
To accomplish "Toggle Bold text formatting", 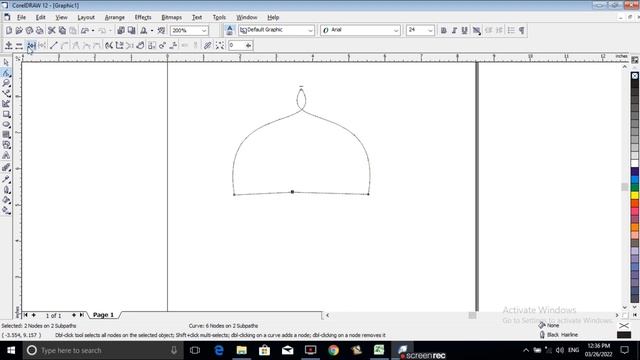I will point(443,30).
